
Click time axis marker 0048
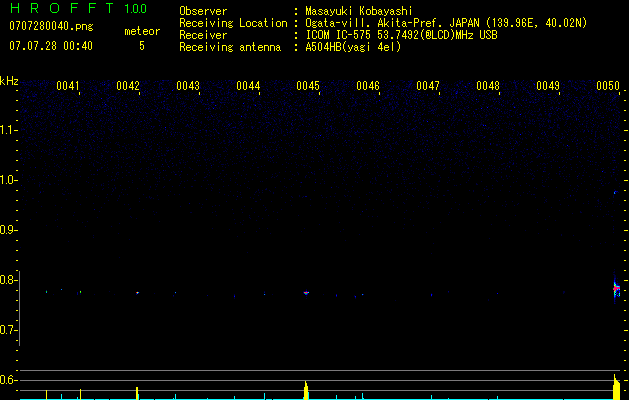click(x=488, y=86)
